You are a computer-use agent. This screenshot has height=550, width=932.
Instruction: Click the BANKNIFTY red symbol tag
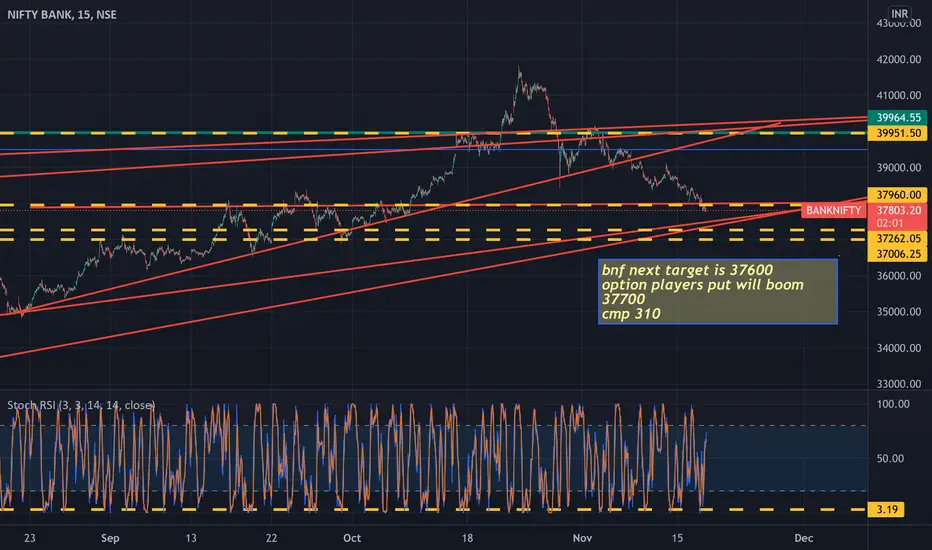point(833,210)
